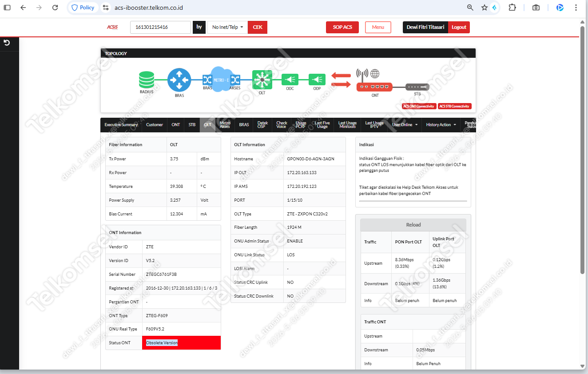The width and height of the screenshot is (588, 374).
Task: Click the page vertical scrollbar
Action: click(583, 149)
